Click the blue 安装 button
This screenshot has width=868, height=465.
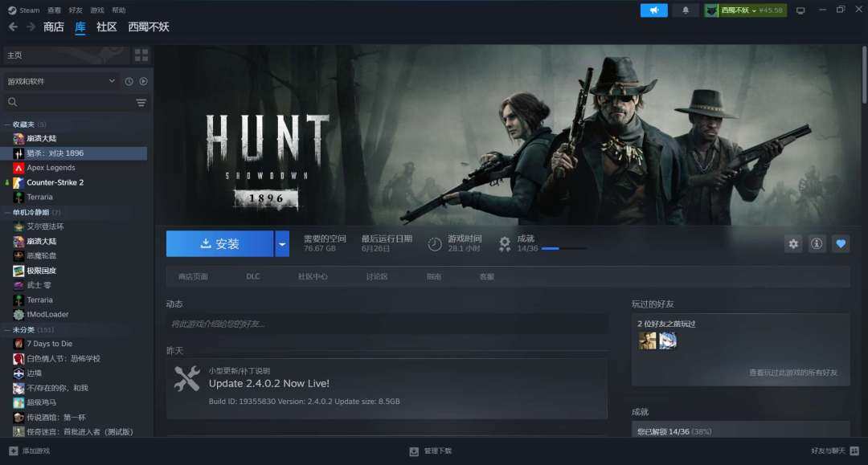pos(219,243)
